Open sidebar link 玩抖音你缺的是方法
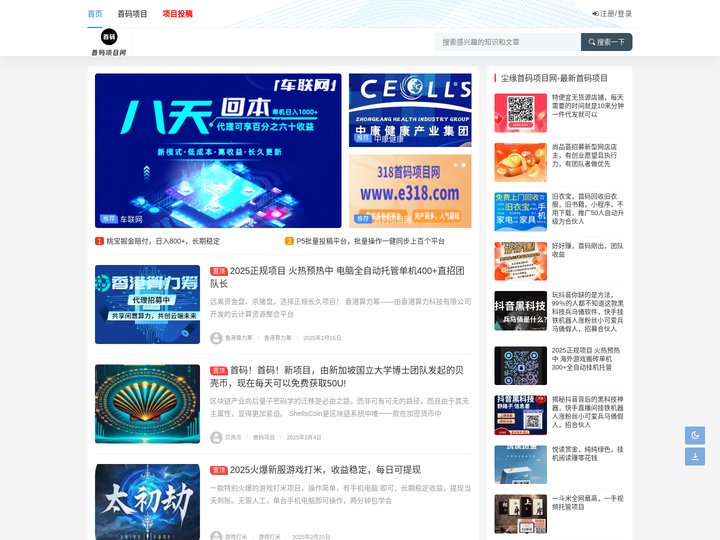This screenshot has height=540, width=720. [x=587, y=312]
